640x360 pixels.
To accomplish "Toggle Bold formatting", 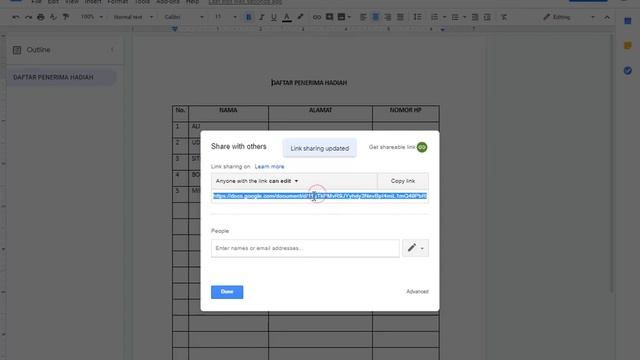I will [x=249, y=17].
